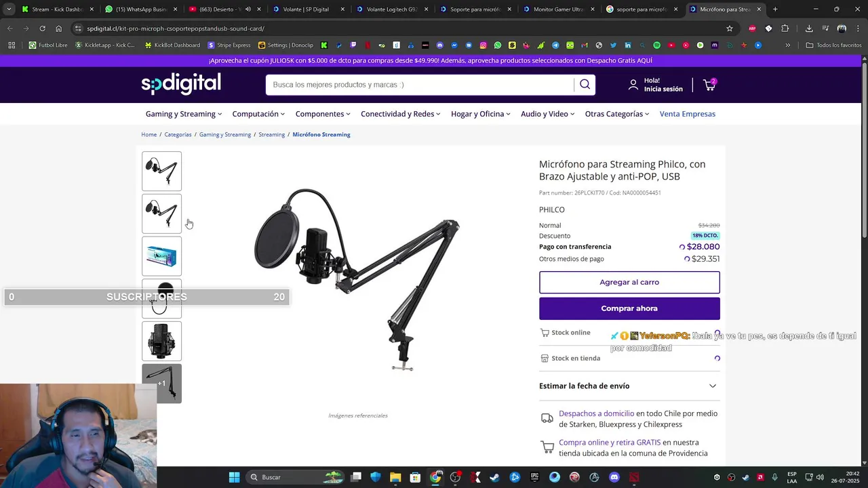Expand the Otras Categorías menu
Screen dimensions: 868x488
617,114
